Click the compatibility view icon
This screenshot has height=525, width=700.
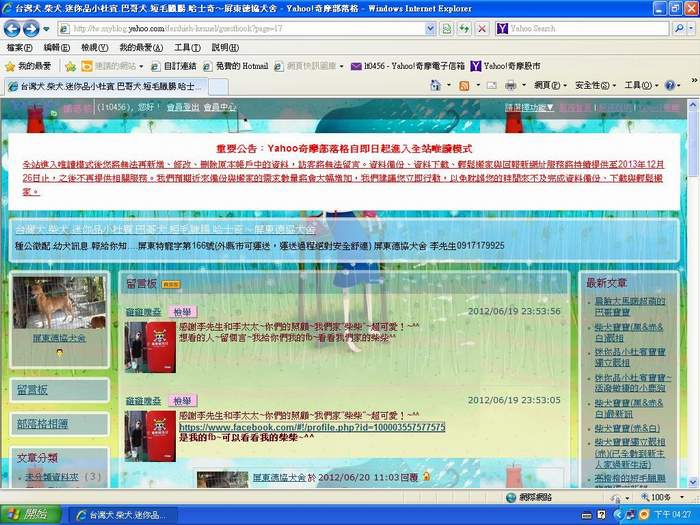click(x=446, y=29)
